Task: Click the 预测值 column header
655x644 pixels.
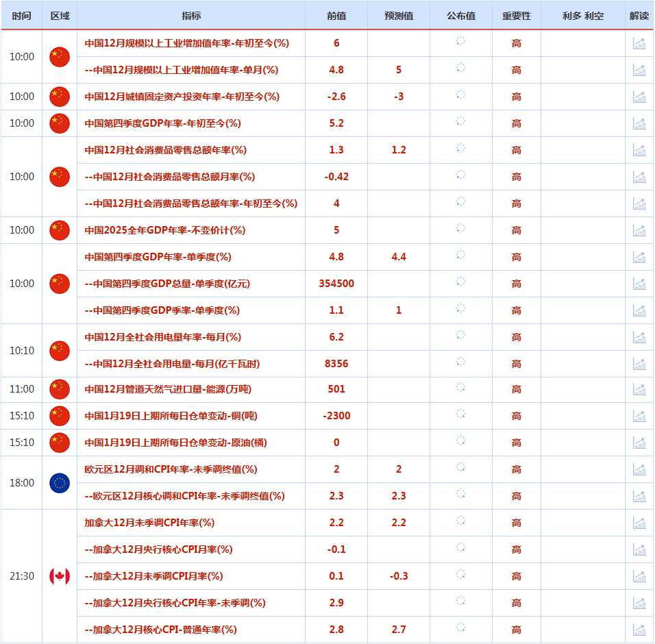Action: coord(399,16)
